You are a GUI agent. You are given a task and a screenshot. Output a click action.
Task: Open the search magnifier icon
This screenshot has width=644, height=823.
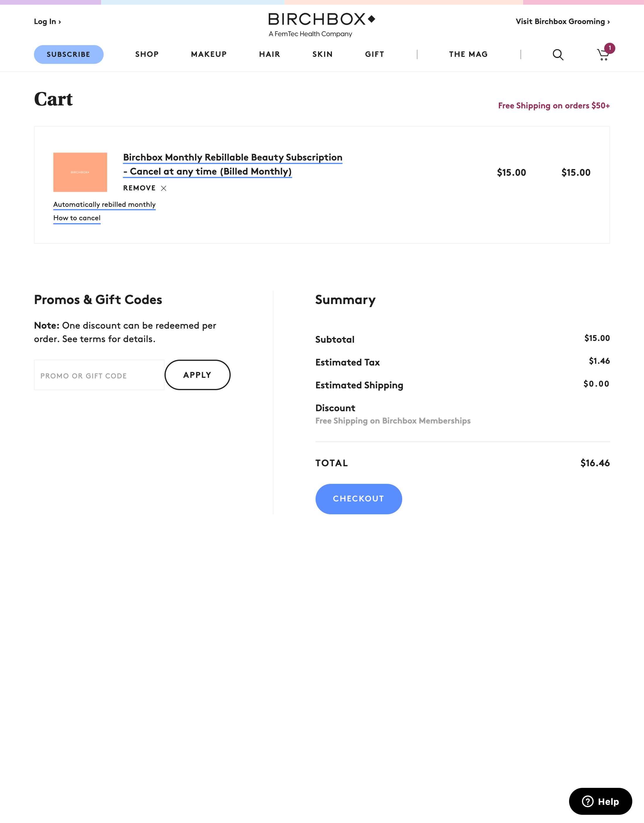click(558, 55)
